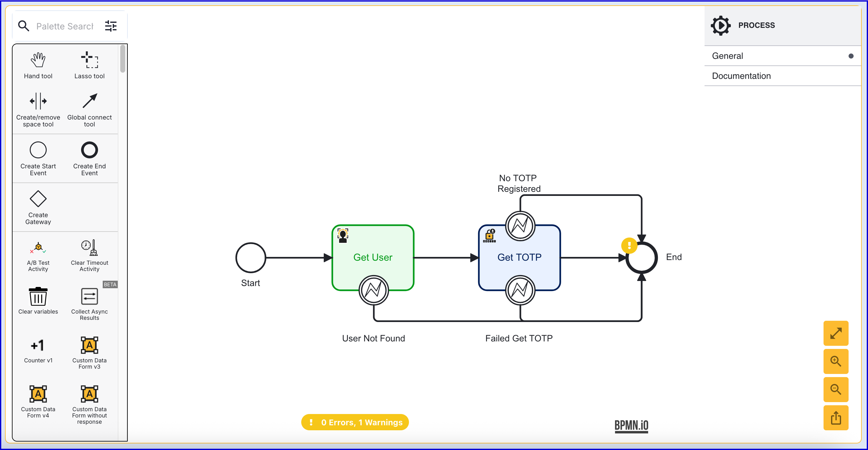Pick the Create/remove space tool
The image size is (868, 450).
(x=38, y=101)
